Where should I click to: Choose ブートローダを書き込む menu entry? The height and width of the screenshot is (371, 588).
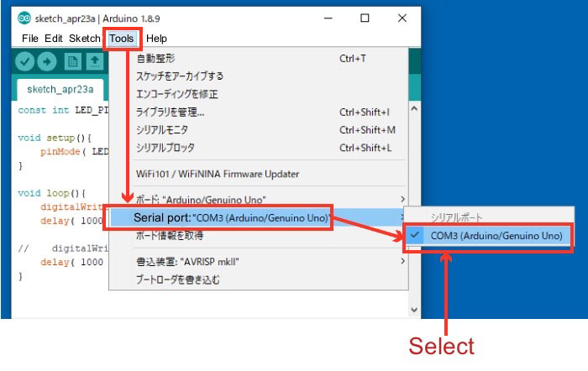[259, 280]
